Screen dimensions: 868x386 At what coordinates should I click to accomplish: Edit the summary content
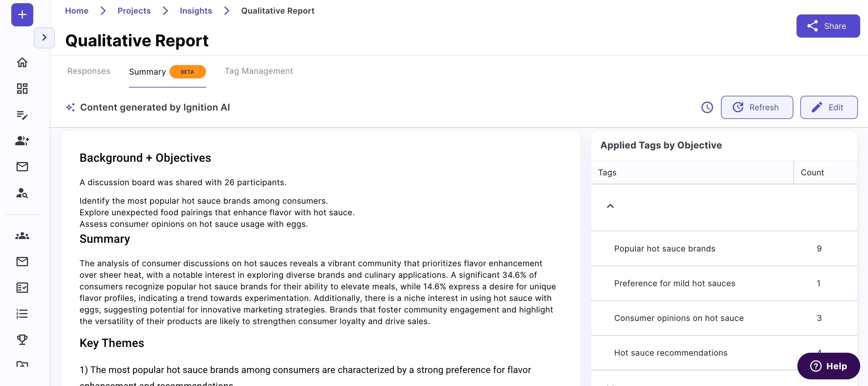pyautogui.click(x=829, y=107)
